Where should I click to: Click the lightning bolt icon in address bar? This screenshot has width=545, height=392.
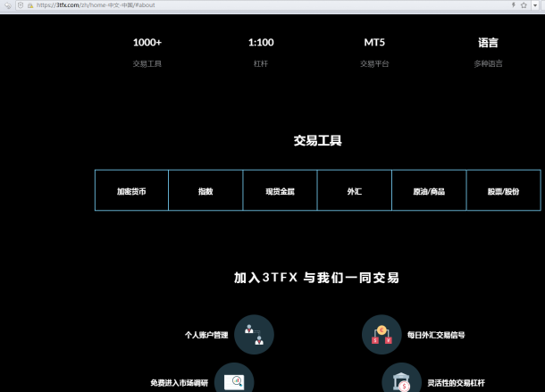(x=514, y=5)
